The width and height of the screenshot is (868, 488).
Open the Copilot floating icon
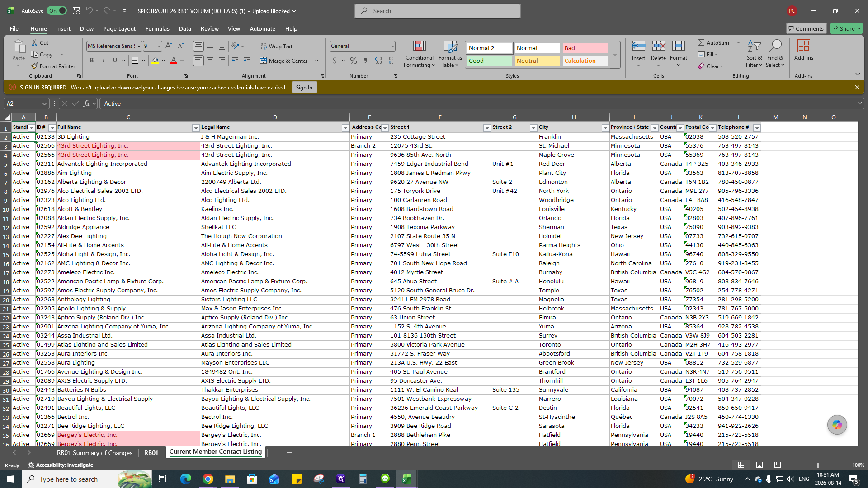coord(837,425)
